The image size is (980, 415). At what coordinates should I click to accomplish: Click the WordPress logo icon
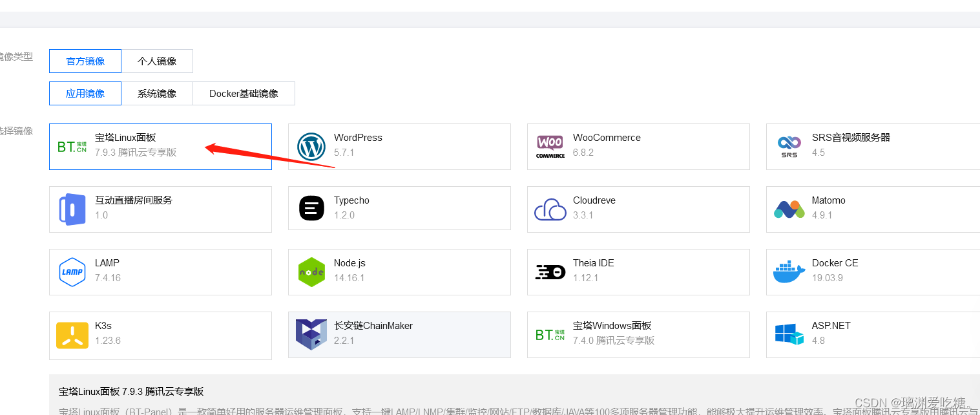tap(311, 147)
